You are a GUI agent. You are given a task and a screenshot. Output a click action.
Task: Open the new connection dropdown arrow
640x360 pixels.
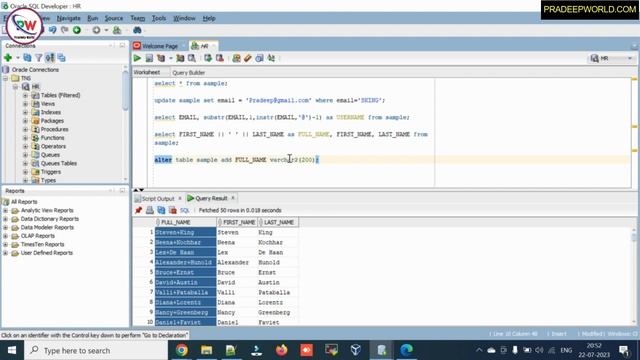(18, 58)
